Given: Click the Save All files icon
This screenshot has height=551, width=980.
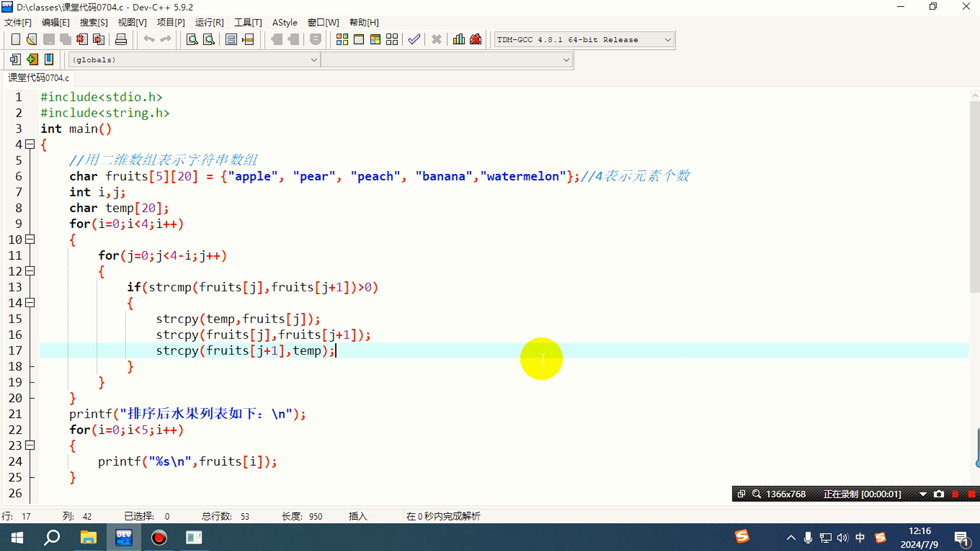Looking at the screenshot, I should [65, 39].
